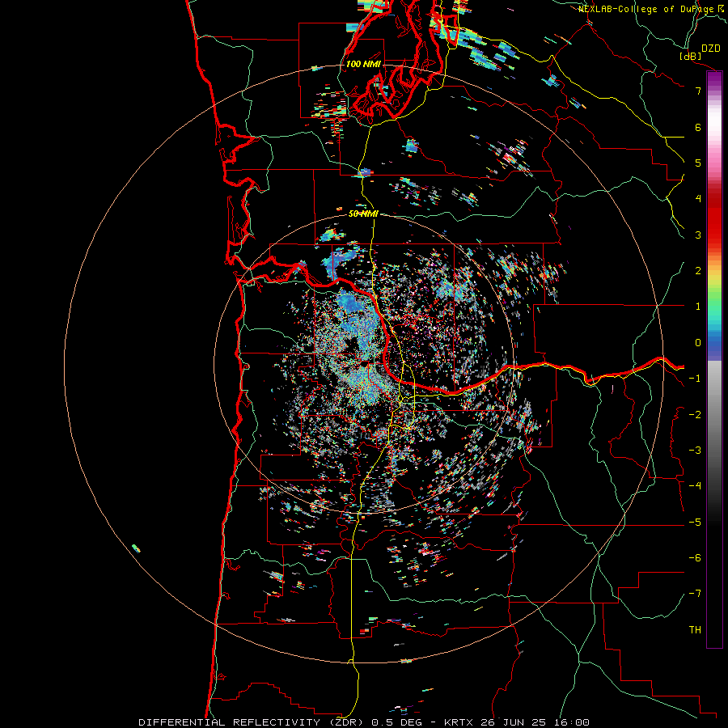
Task: Click the "KRTX" station identifier in the caption
Action: [459, 722]
